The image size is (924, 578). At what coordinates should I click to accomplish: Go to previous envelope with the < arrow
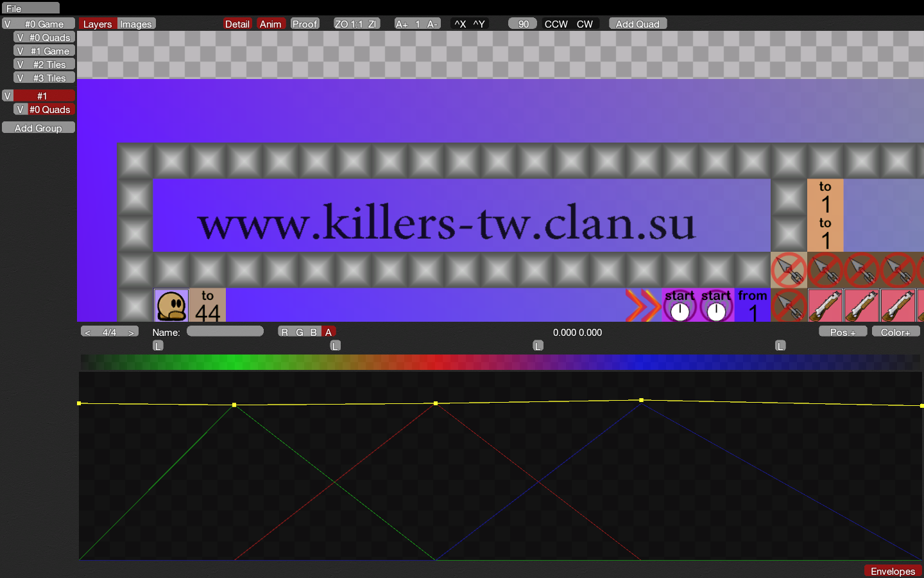click(88, 332)
